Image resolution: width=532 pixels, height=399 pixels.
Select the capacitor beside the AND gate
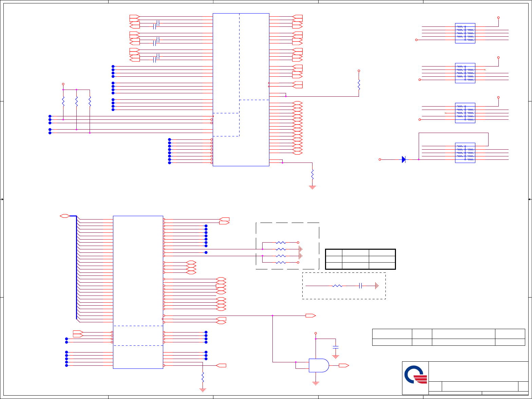[x=336, y=347]
